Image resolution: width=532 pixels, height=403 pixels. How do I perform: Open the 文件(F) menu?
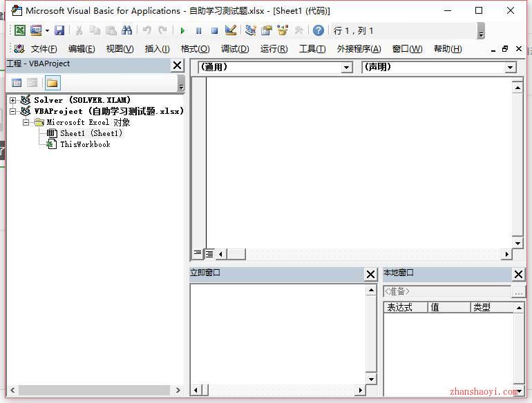[x=44, y=49]
